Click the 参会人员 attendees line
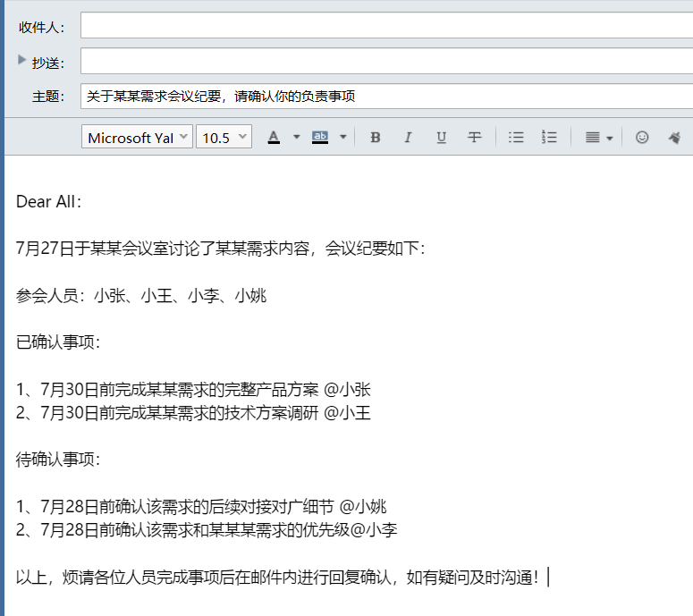This screenshot has width=693, height=616. pos(141,295)
